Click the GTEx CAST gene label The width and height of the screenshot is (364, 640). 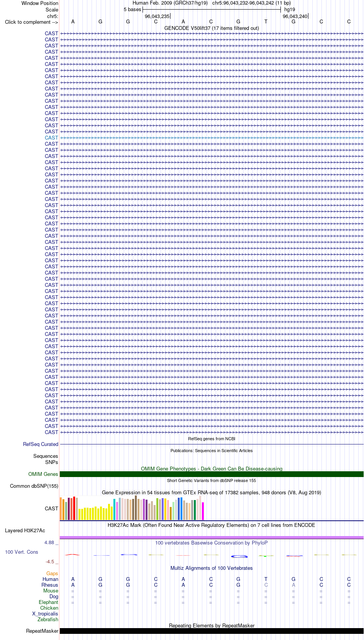[x=51, y=508]
